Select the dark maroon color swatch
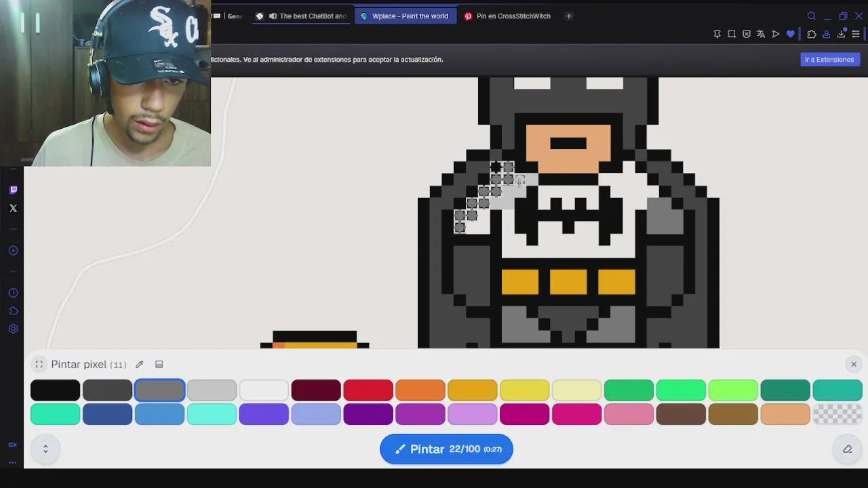Image resolution: width=868 pixels, height=488 pixels. [316, 390]
